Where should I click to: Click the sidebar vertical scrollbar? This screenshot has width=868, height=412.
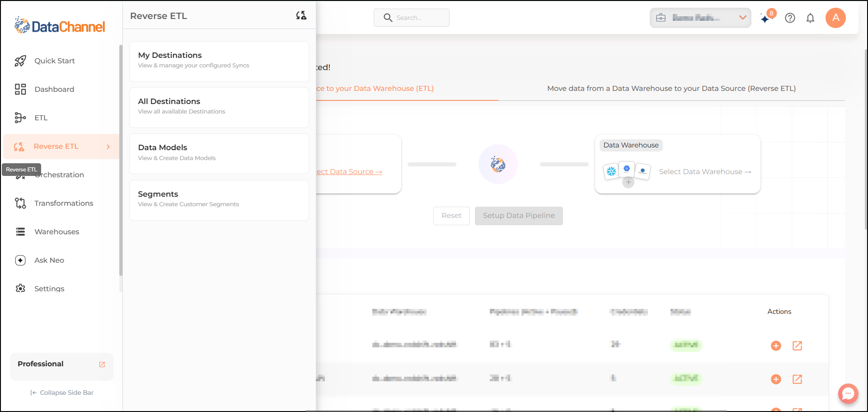121,161
